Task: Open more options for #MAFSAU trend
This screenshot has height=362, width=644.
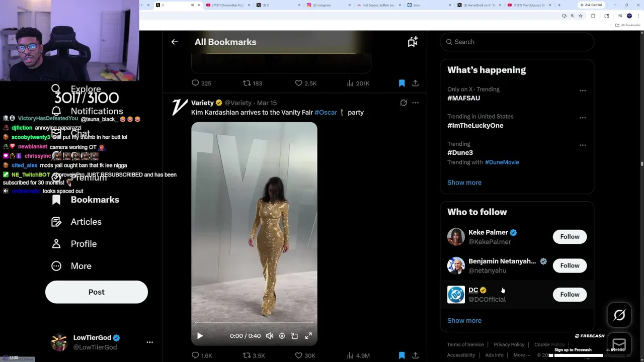Action: (x=583, y=90)
